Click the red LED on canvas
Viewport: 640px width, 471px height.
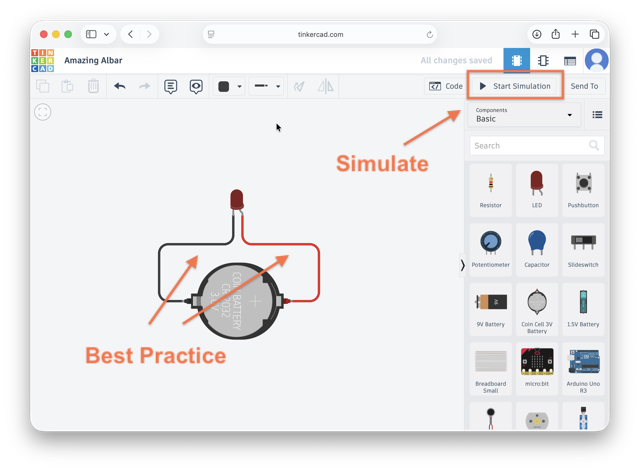click(237, 200)
